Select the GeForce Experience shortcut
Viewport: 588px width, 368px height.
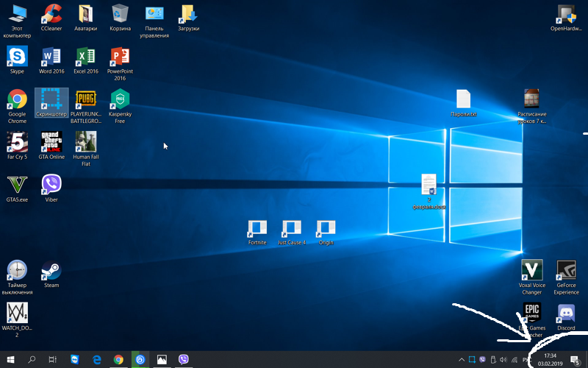(x=566, y=277)
